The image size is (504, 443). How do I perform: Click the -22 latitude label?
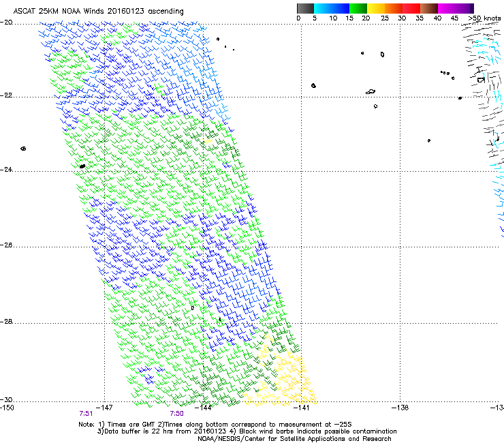[6, 95]
